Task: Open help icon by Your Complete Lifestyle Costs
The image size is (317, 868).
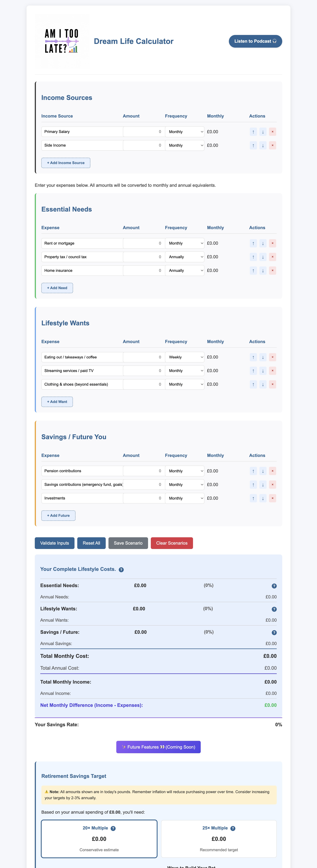Action: [121, 570]
